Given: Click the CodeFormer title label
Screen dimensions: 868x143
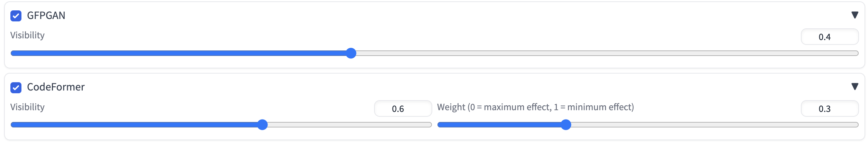Looking at the screenshot, I should 56,87.
